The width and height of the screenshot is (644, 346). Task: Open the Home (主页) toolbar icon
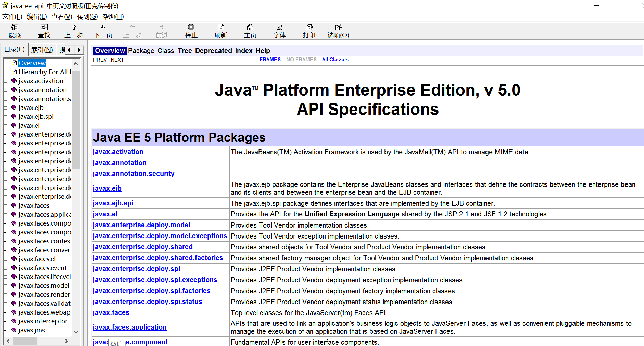[x=250, y=27]
